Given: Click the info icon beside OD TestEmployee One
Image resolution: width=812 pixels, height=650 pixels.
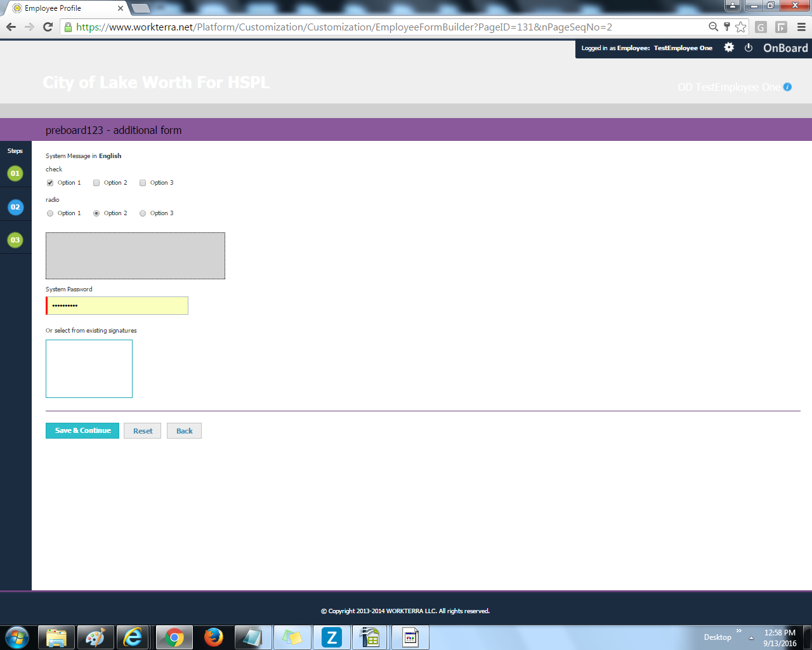Looking at the screenshot, I should [x=787, y=87].
